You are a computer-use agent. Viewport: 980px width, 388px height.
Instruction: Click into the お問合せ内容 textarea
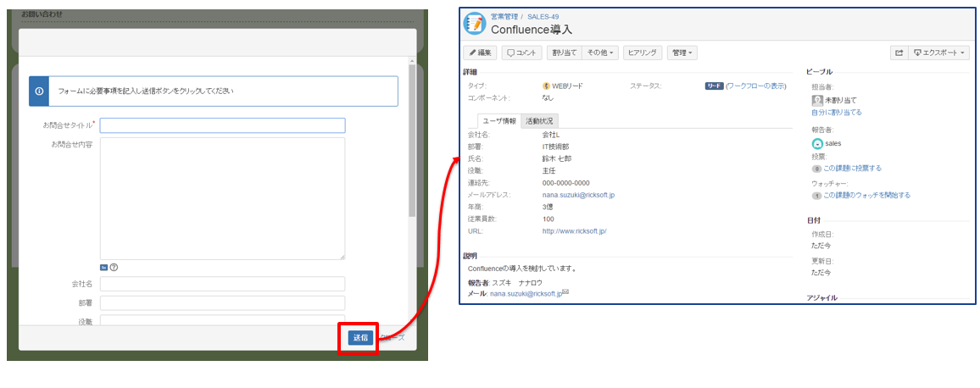[222, 198]
